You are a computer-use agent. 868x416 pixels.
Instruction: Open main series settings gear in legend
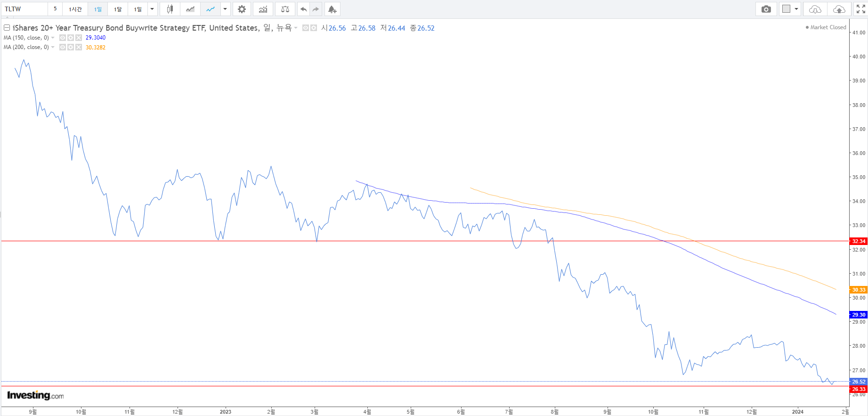tap(314, 28)
